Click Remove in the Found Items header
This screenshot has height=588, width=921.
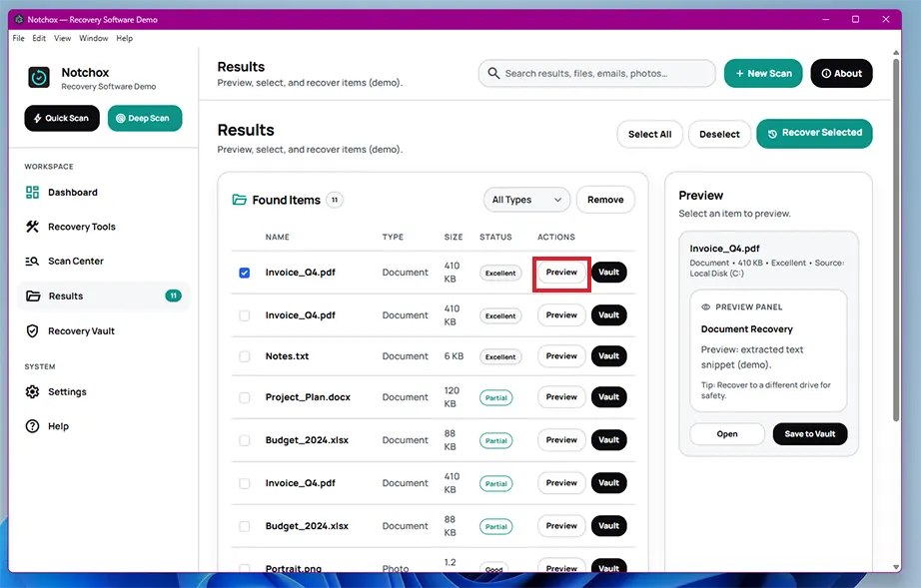pyautogui.click(x=605, y=200)
